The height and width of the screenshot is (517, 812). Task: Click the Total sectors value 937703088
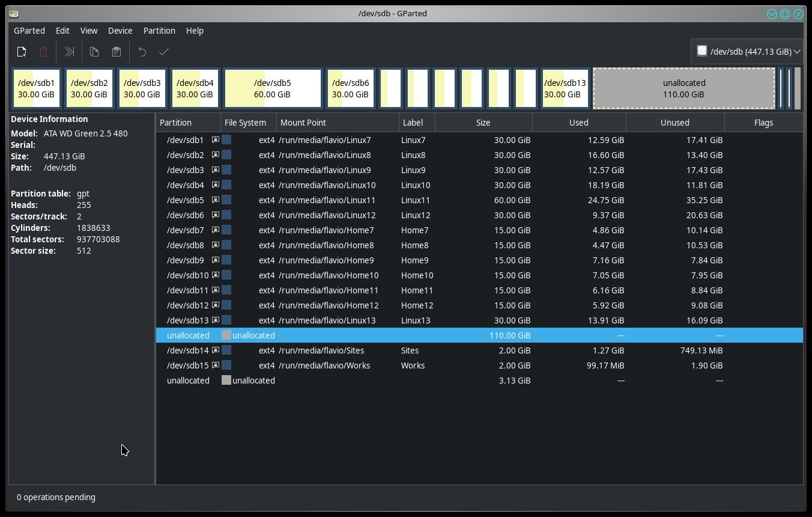click(98, 239)
